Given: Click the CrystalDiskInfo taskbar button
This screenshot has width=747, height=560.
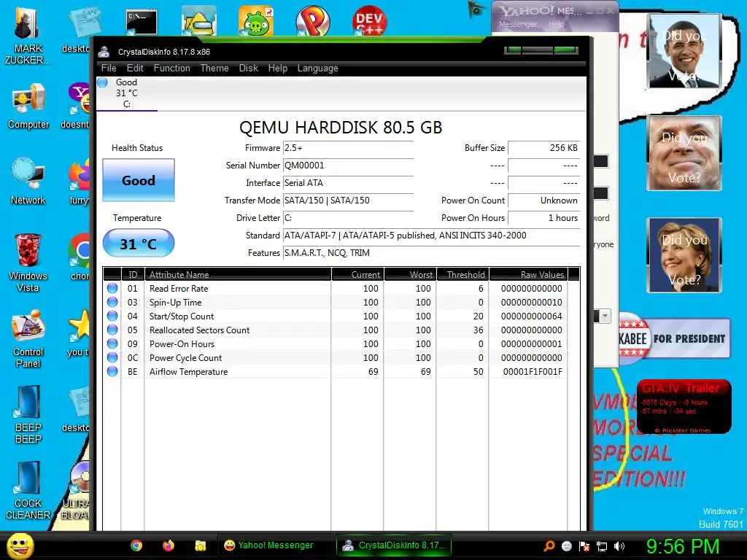Looking at the screenshot, I should pyautogui.click(x=393, y=545).
